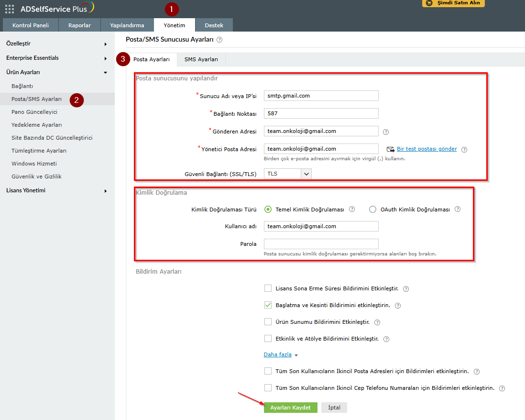
Task: Click the help icon beside Gönderen Adresi field
Action: pos(386,132)
